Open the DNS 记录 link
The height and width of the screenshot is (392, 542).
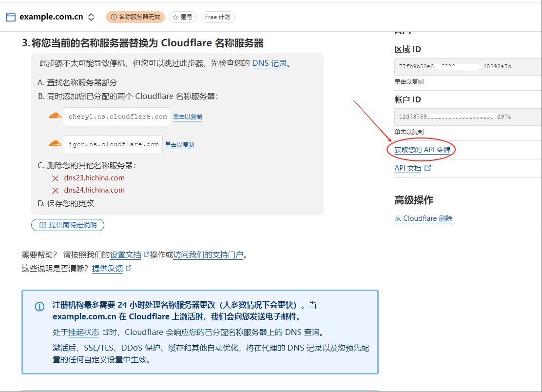269,63
